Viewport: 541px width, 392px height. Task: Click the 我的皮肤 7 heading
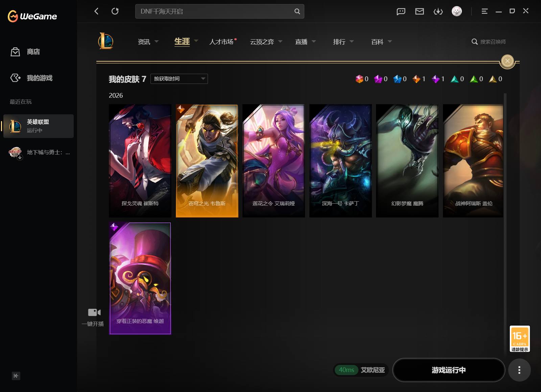pos(127,79)
